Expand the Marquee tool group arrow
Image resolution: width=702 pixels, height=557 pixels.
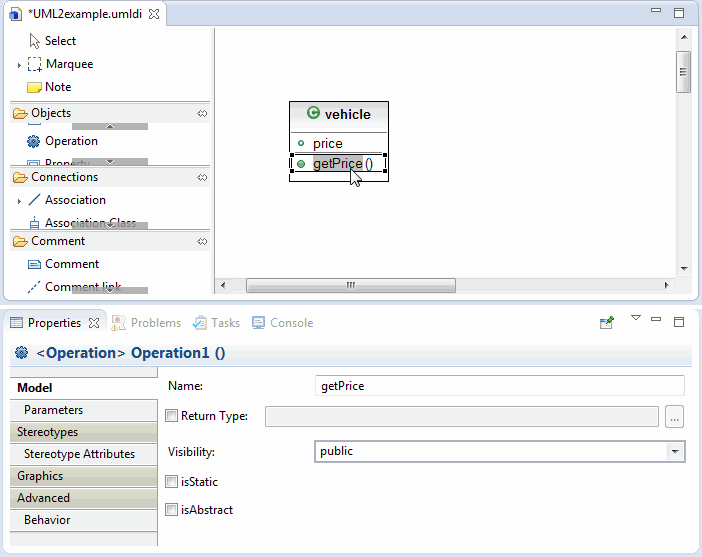point(19,65)
